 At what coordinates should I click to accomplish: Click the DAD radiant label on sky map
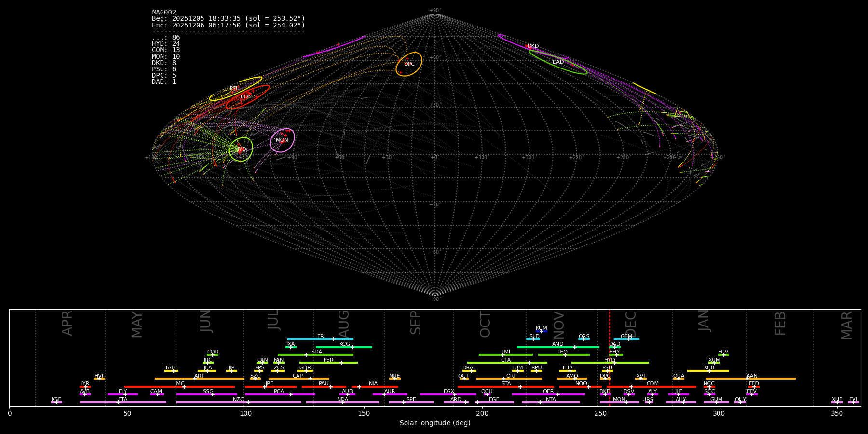coord(558,62)
